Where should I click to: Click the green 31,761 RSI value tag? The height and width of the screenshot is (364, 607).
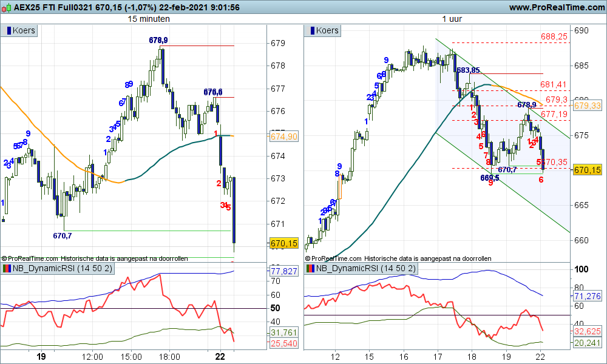click(284, 332)
